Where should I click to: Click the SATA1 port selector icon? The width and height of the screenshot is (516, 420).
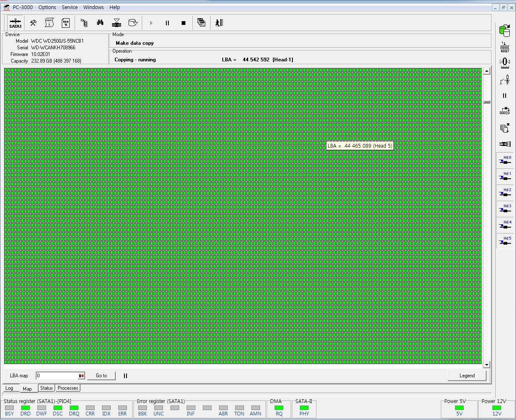tap(15, 23)
